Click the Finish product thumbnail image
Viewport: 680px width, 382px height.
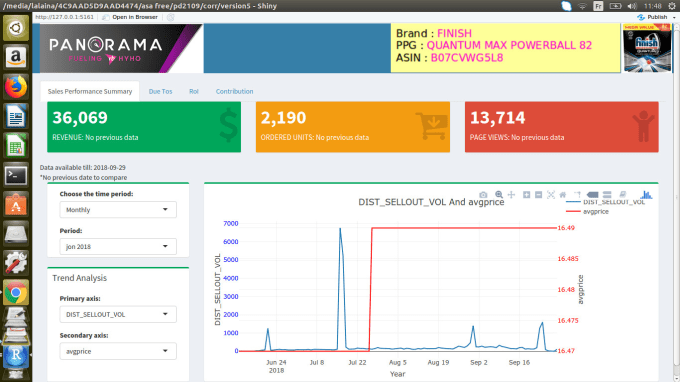pyautogui.click(x=647, y=48)
